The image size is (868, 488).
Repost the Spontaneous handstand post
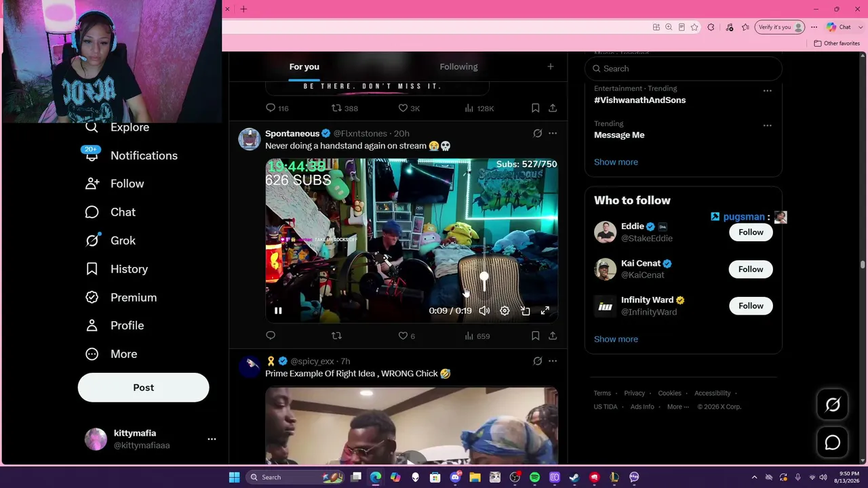click(x=336, y=335)
